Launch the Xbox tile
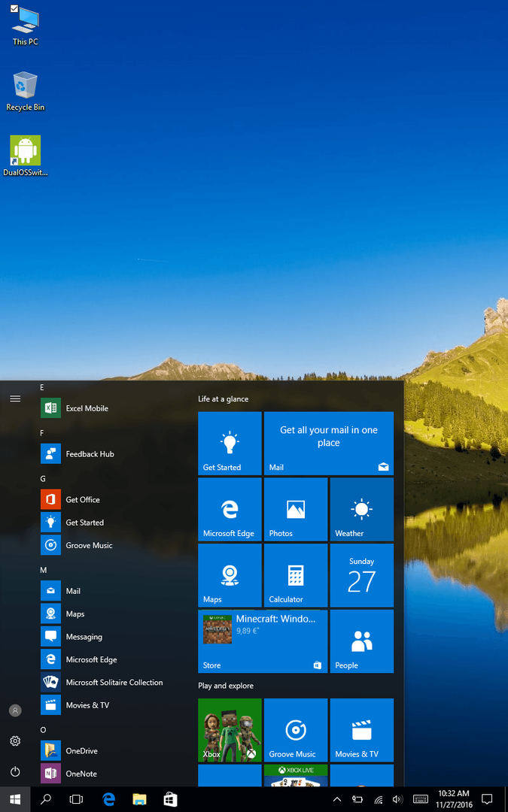The image size is (508, 812). (230, 729)
